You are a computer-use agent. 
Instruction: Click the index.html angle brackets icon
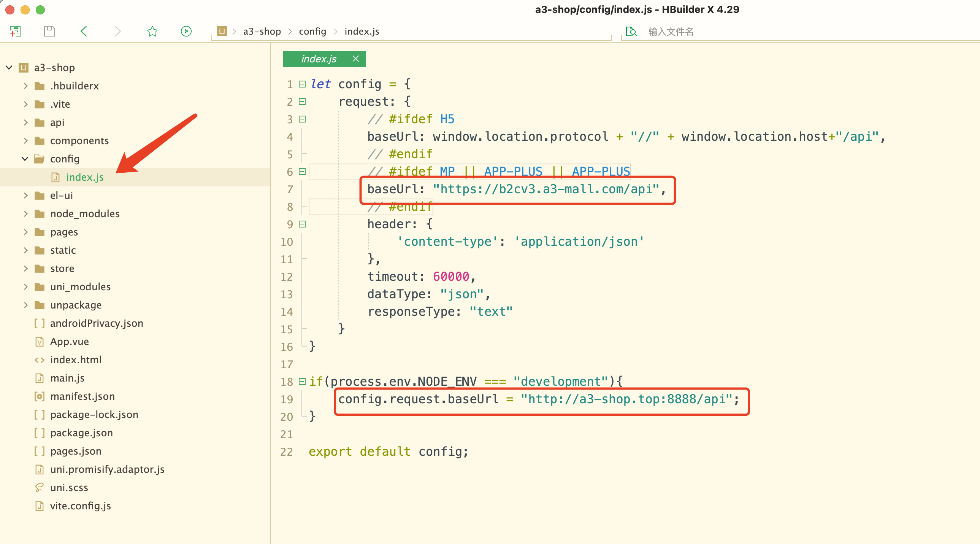coord(40,360)
